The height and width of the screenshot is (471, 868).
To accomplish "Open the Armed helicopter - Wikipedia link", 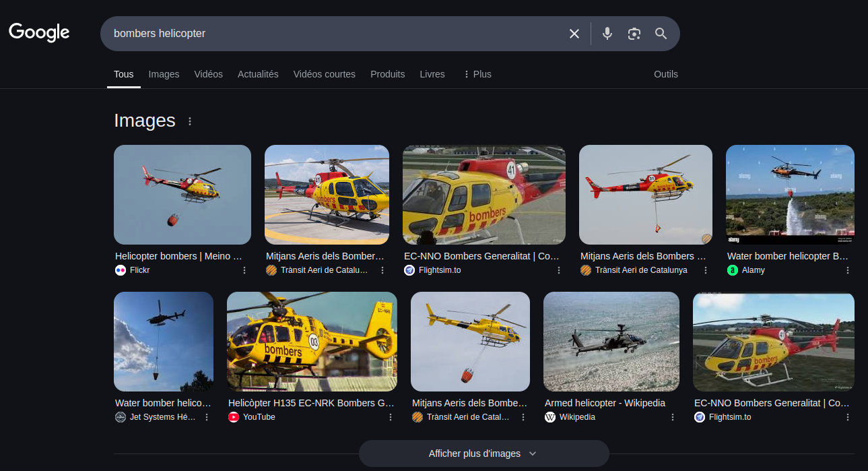I will pyautogui.click(x=605, y=403).
